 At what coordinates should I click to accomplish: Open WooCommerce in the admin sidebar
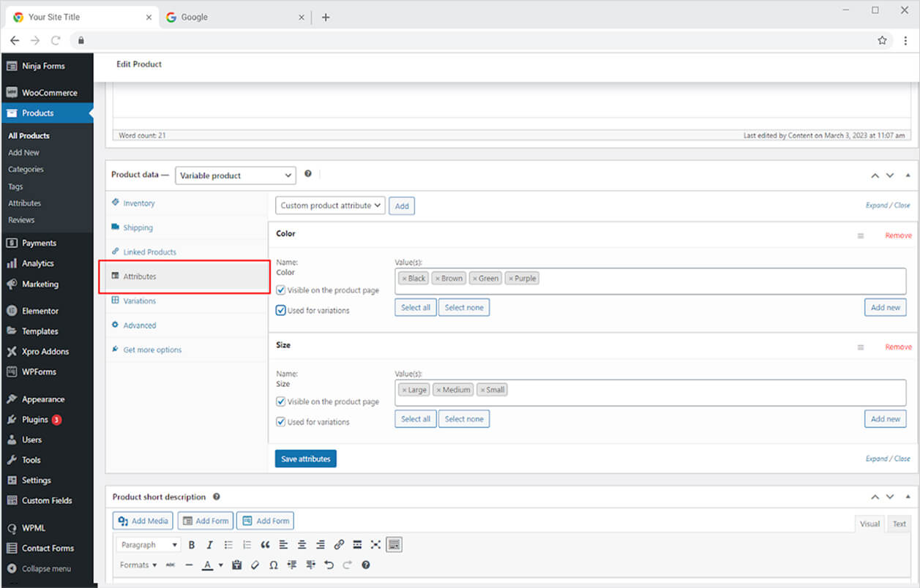coord(48,93)
